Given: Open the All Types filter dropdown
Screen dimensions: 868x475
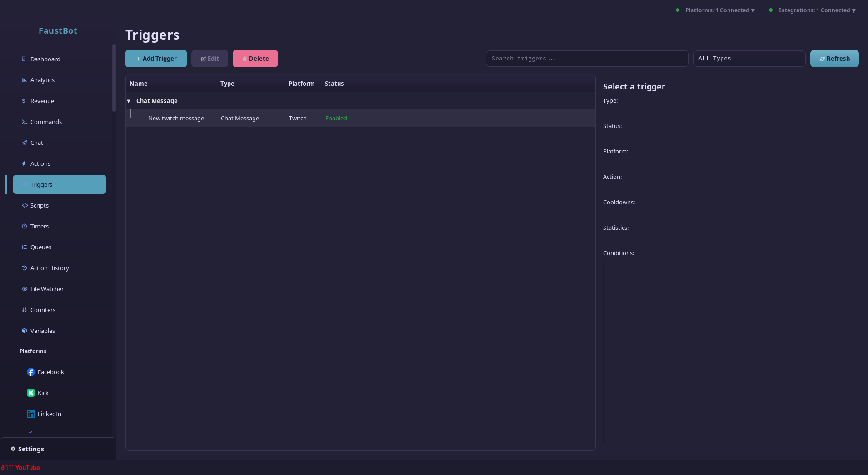Looking at the screenshot, I should pos(749,58).
